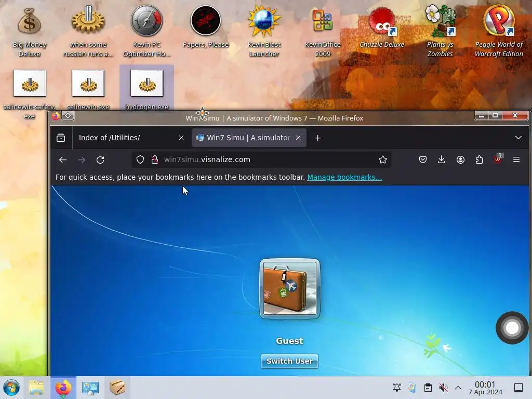Select the Guest account suitcase picture
Viewport: 532px width, 399px height.
[x=290, y=289]
